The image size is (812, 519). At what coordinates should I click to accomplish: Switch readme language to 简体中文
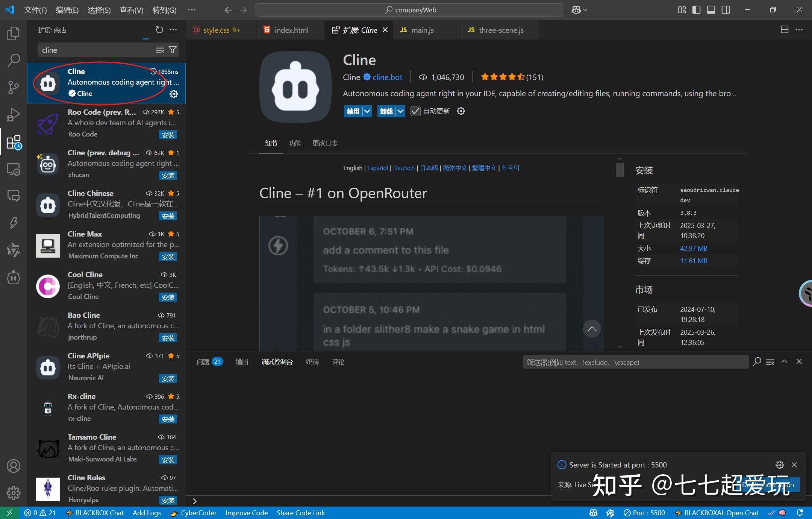pyautogui.click(x=455, y=168)
